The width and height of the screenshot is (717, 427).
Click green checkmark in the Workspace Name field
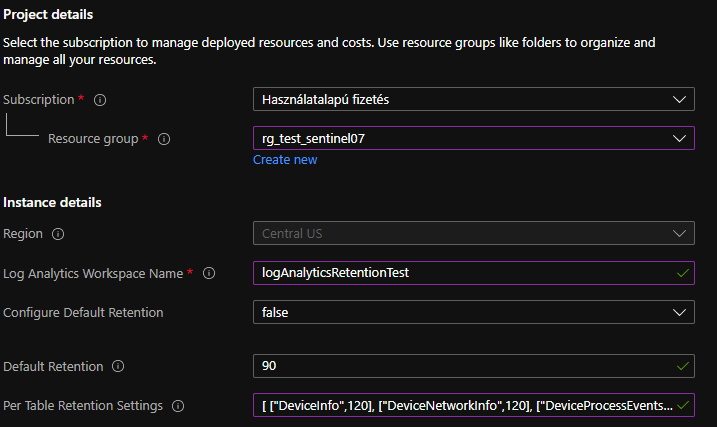tap(682, 273)
